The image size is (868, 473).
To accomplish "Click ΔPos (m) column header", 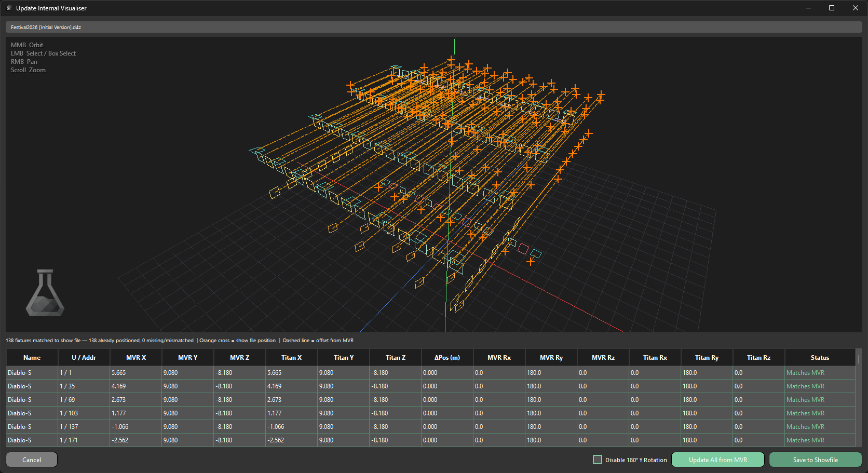I will pyautogui.click(x=447, y=357).
